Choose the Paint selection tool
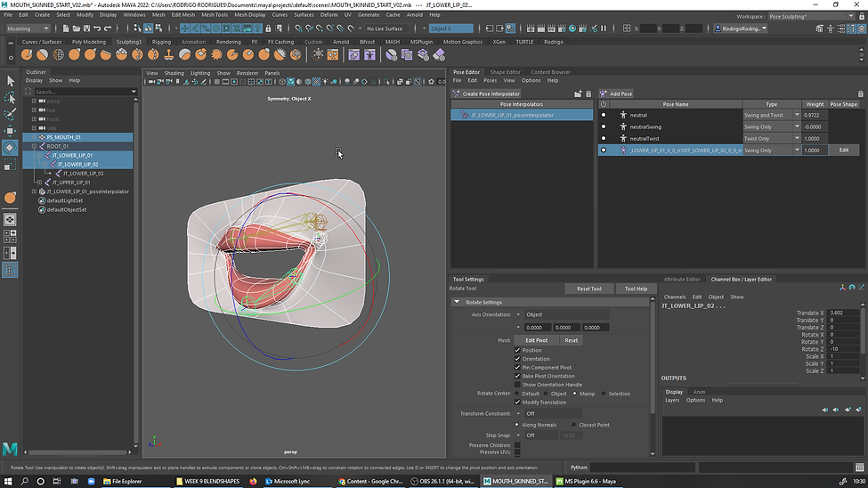The width and height of the screenshot is (868, 488). (10, 114)
